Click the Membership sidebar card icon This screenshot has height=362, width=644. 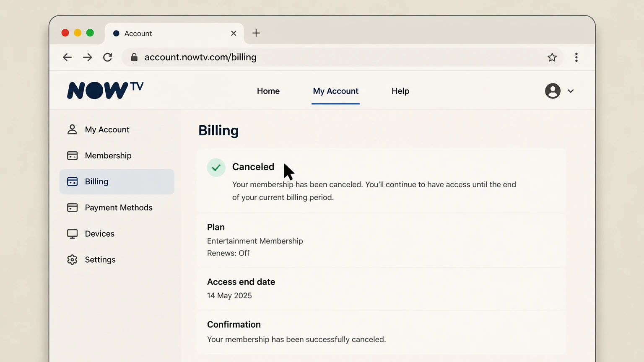click(72, 155)
